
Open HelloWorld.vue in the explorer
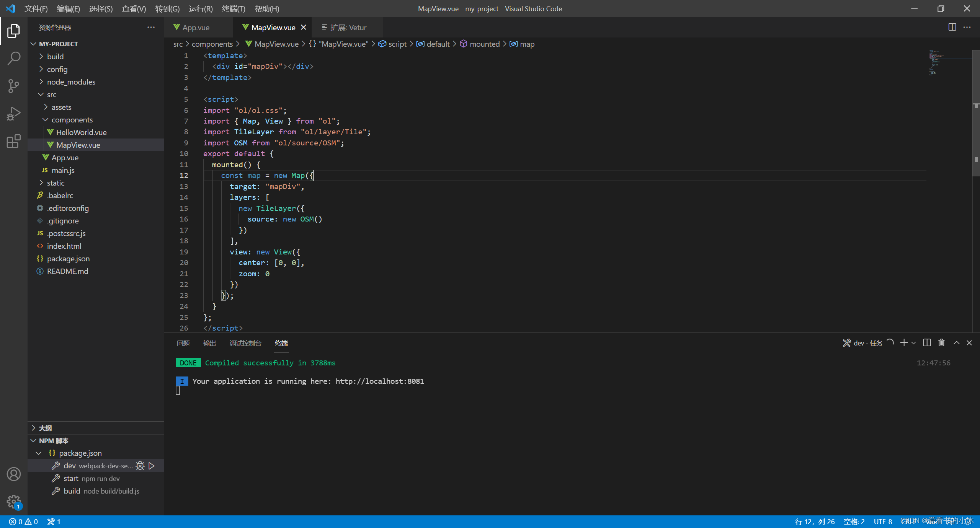pos(96,132)
